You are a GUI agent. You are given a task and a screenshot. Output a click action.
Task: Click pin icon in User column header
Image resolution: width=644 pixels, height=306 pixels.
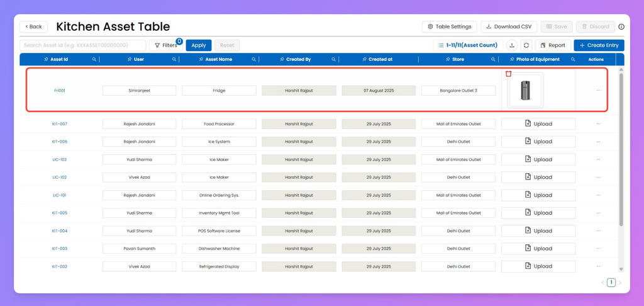(x=129, y=60)
